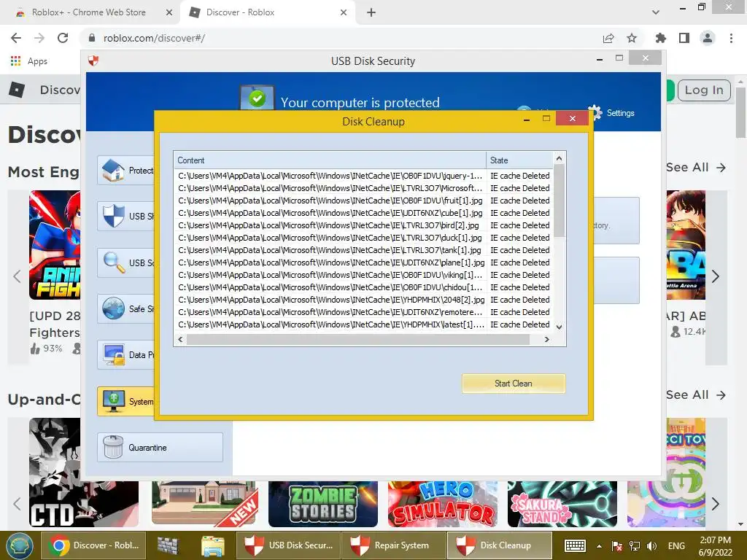
Task: Open a new Chrome tab
Action: click(371, 13)
